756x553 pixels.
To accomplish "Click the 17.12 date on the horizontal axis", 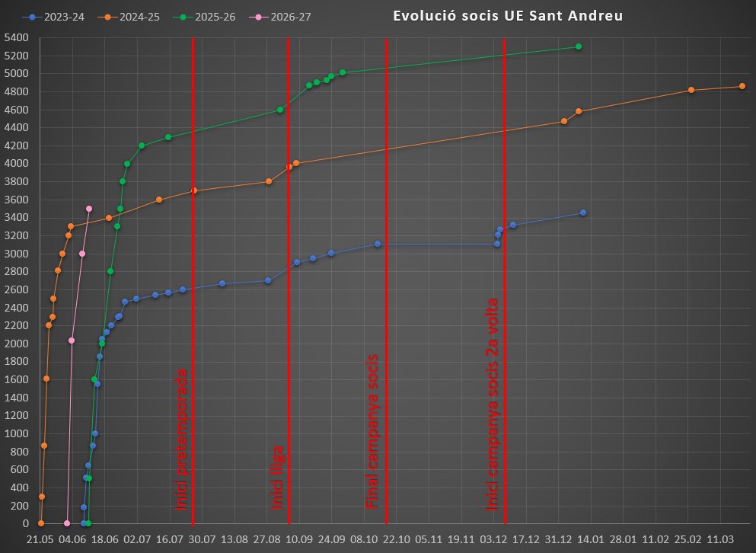I will 526,539.
